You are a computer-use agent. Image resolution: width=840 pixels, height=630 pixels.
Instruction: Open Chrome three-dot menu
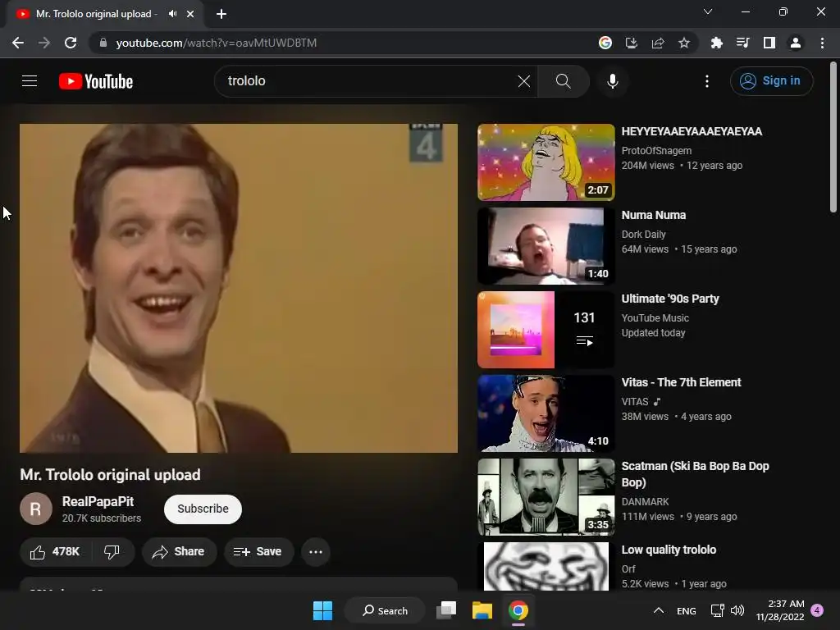click(822, 43)
